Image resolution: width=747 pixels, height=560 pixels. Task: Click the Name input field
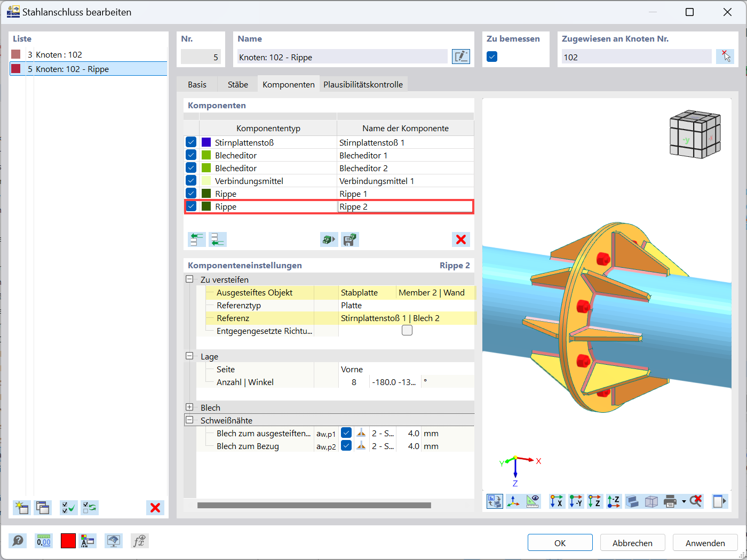point(342,57)
